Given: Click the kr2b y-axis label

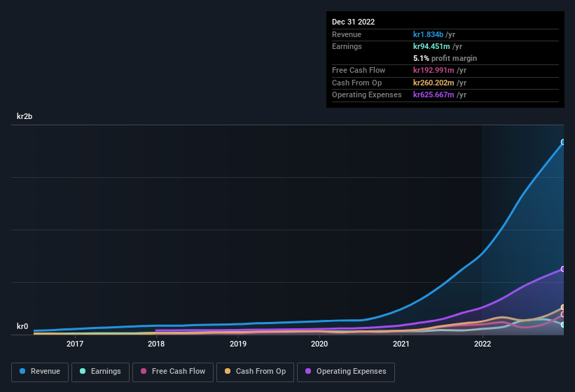Looking at the screenshot, I should [x=25, y=116].
